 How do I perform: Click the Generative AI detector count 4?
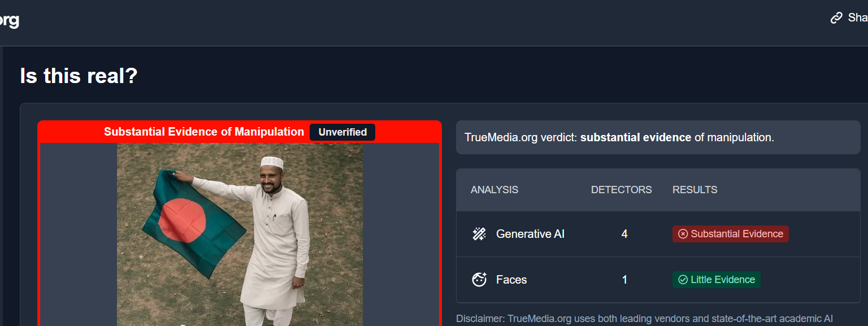pos(624,234)
